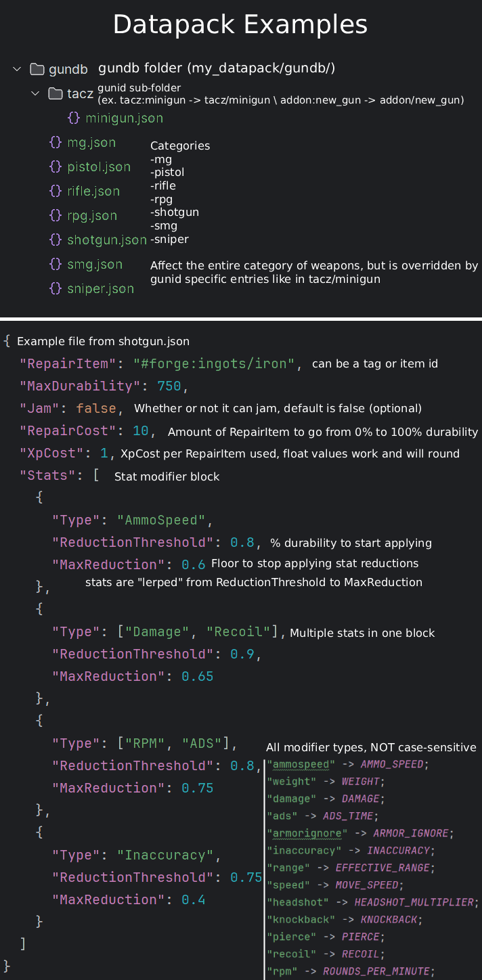The height and width of the screenshot is (980, 482).
Task: Click the JSON icon next to rpg.json
Action: click(56, 215)
